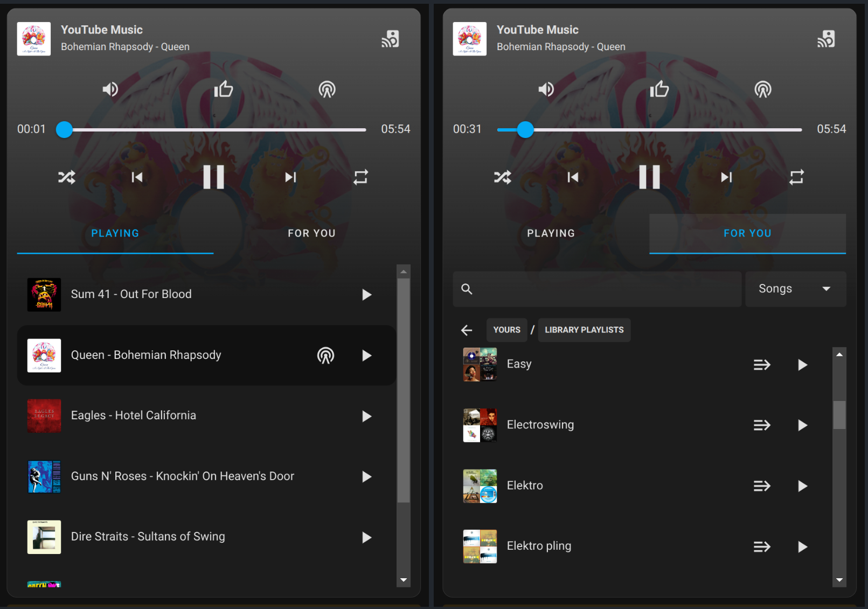The image size is (868, 609).
Task: Open the Songs filter dropdown
Action: click(x=795, y=289)
